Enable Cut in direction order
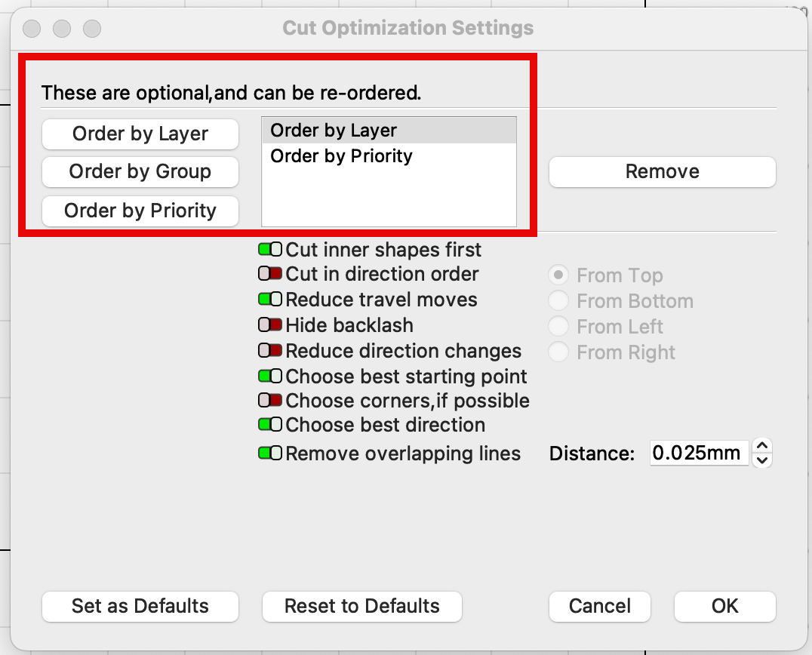The image size is (812, 655). pyautogui.click(x=270, y=274)
